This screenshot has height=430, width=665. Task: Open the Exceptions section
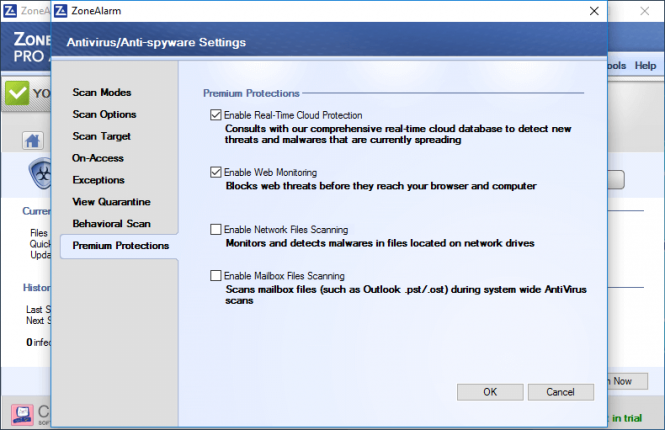pyautogui.click(x=98, y=180)
